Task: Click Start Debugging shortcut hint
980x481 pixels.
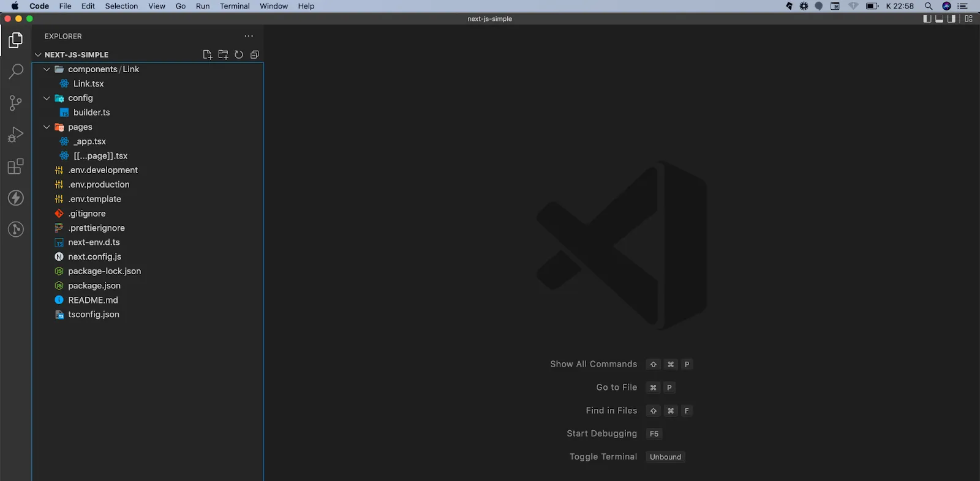Action: pyautogui.click(x=614, y=434)
